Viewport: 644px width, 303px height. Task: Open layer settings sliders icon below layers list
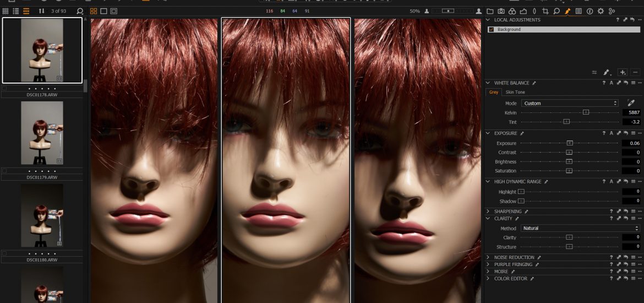click(594, 72)
